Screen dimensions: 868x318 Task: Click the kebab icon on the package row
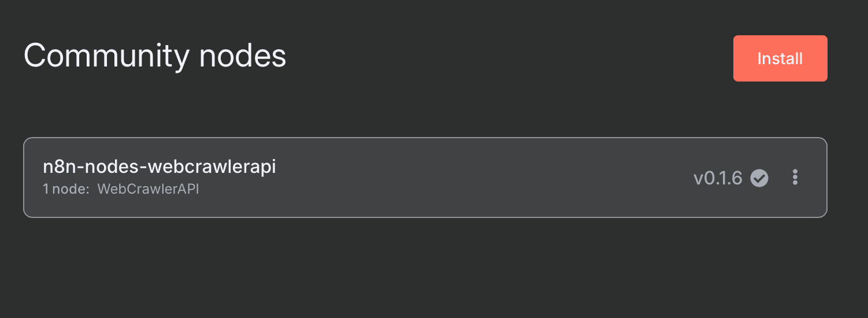(795, 178)
